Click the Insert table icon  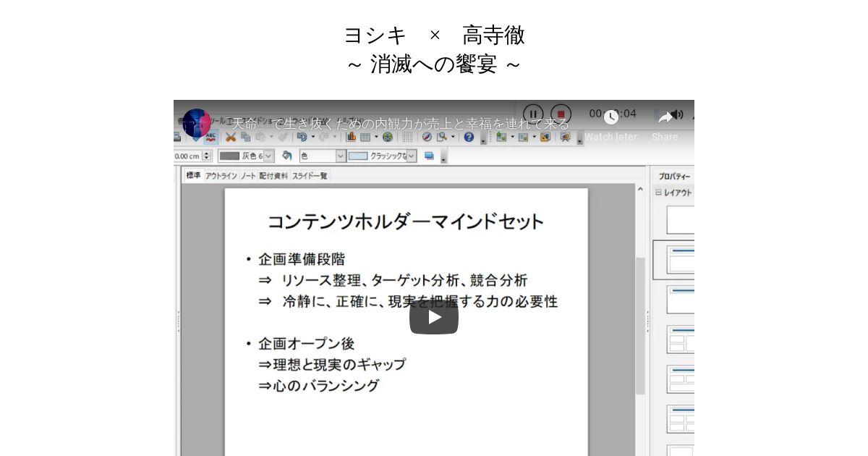(x=365, y=137)
